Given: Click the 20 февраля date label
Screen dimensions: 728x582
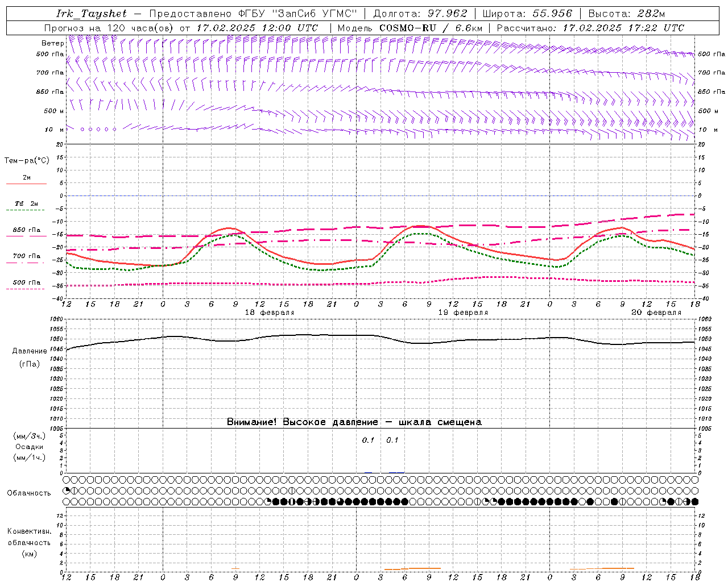Looking at the screenshot, I should click(x=656, y=313).
